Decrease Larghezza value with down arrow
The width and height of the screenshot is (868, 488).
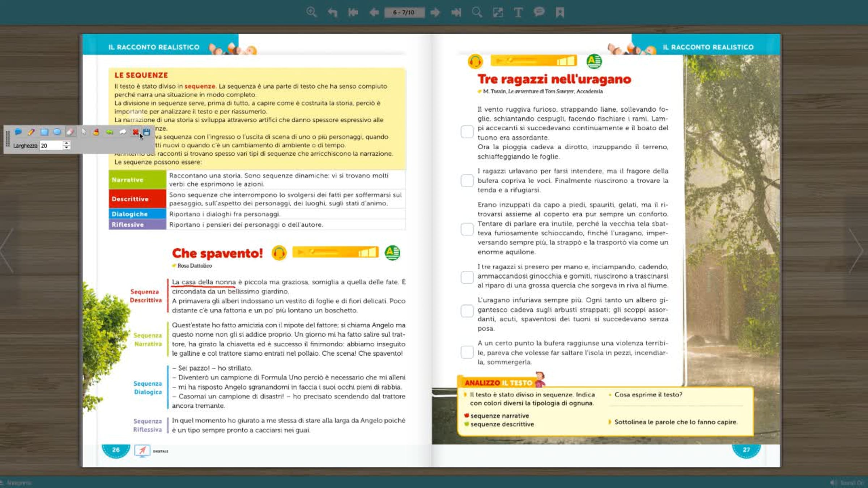point(66,147)
